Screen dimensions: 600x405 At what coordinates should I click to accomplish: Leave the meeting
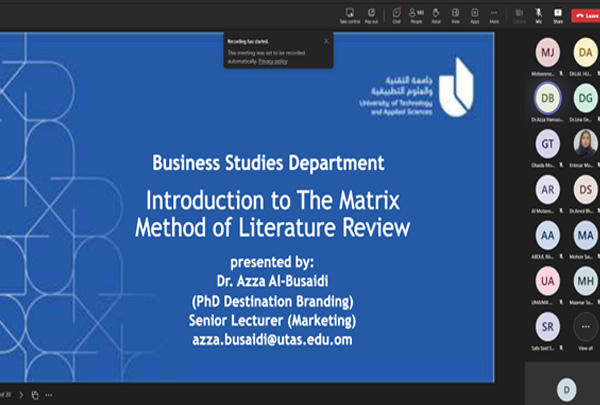[x=584, y=15]
